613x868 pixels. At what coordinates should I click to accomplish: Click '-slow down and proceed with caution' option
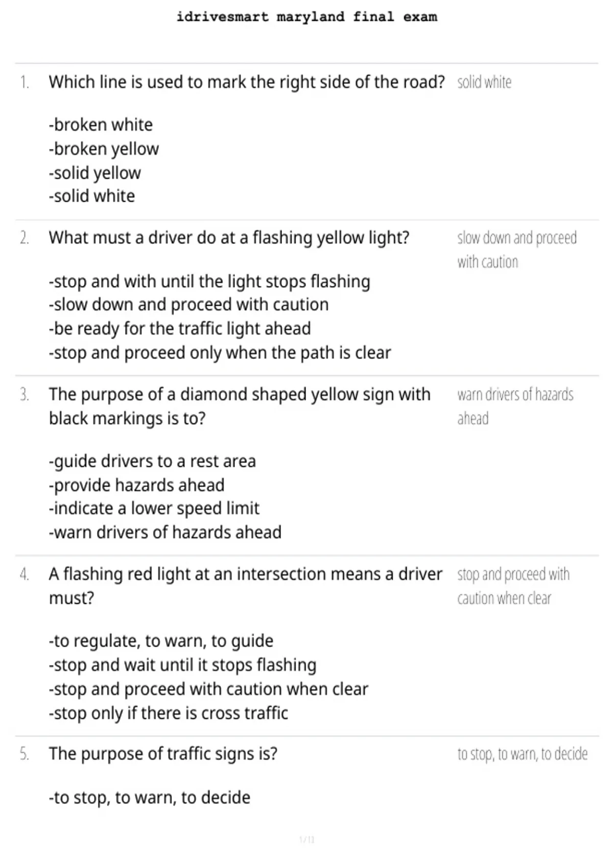pos(188,304)
